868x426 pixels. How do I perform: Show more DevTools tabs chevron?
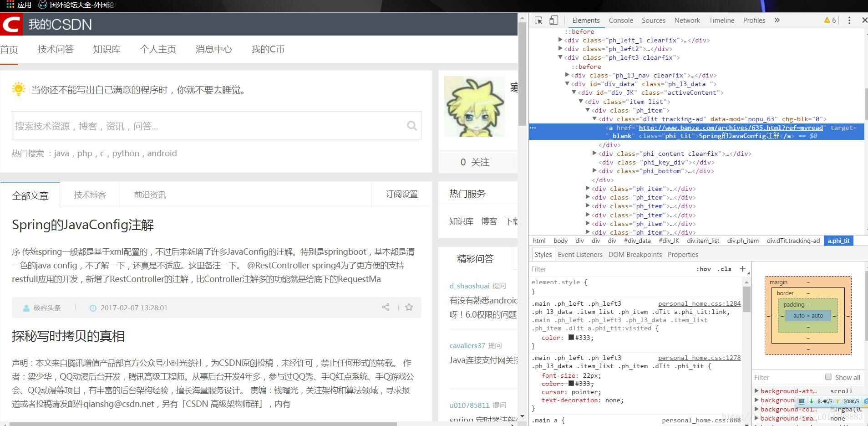click(777, 21)
